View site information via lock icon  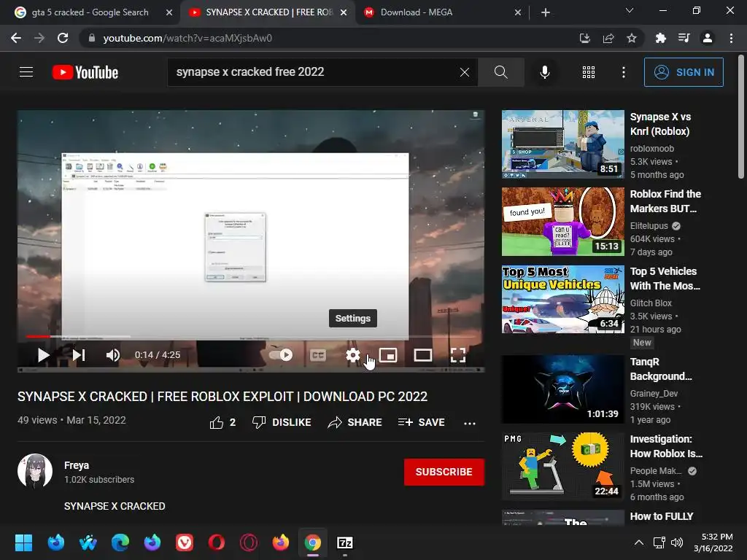(x=91, y=38)
